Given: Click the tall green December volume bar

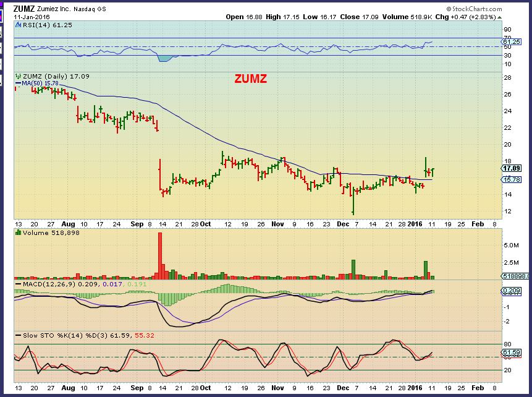Looking at the screenshot, I should coord(353,270).
